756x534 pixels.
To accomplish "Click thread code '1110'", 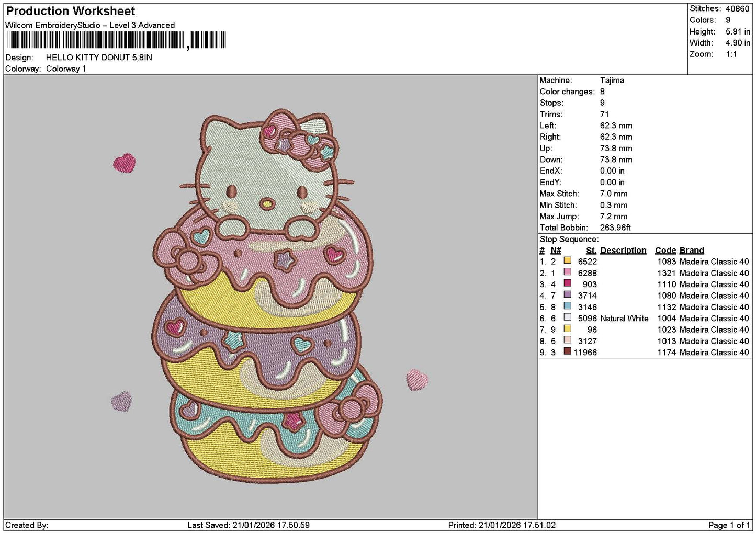I will [667, 285].
